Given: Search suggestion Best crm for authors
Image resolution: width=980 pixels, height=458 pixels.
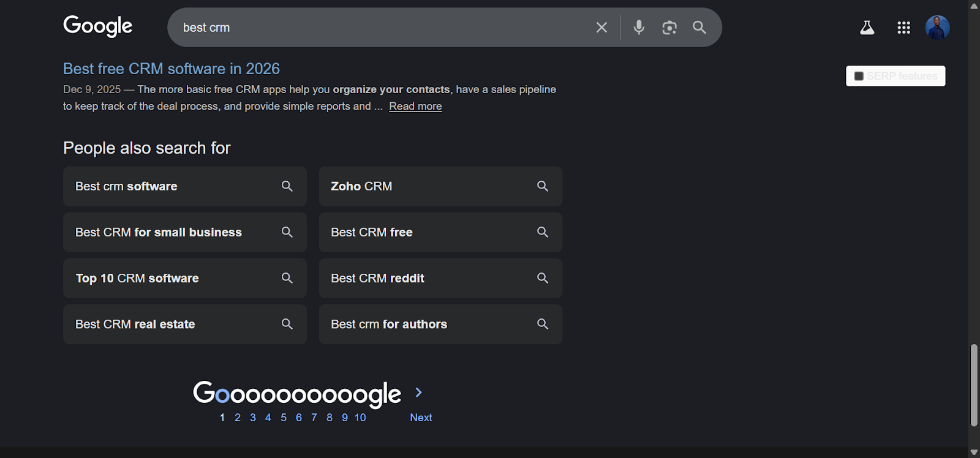Looking at the screenshot, I should click(x=440, y=324).
